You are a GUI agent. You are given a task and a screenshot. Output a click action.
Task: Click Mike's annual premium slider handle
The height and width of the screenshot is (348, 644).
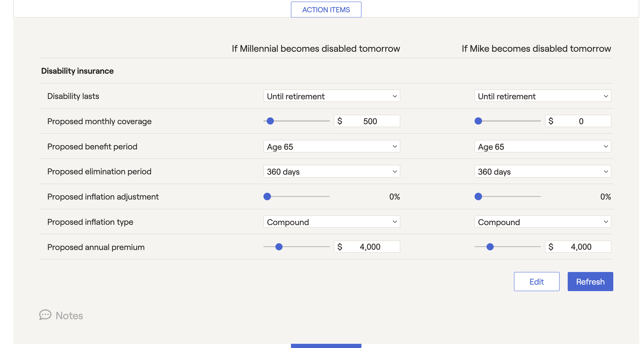click(490, 247)
